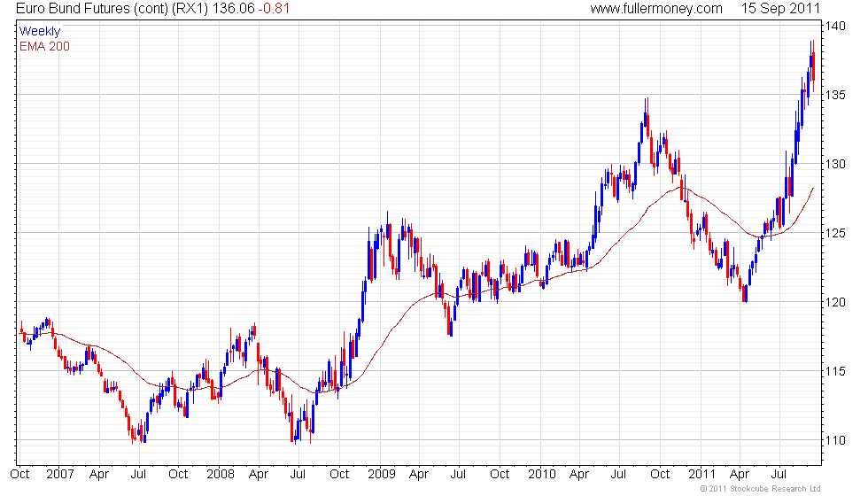Click the 2007 label on time axis
Viewport: 868px width, 496px height.
[58, 474]
